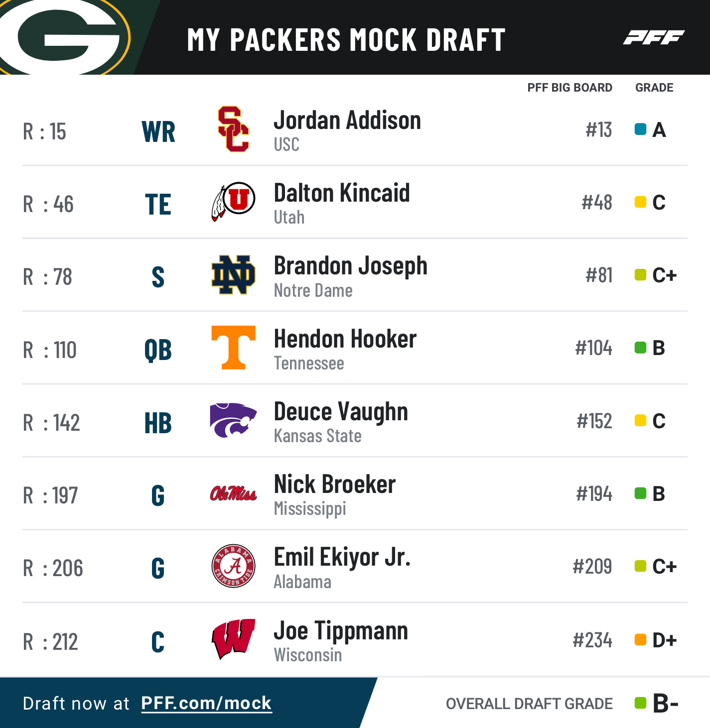Click the Kansas State wildcat logo
This screenshot has height=728, width=710.
click(x=233, y=420)
